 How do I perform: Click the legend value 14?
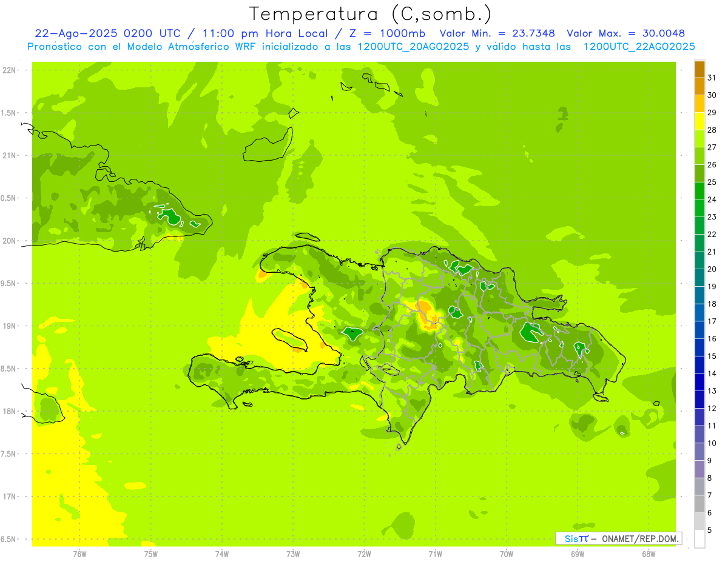712,373
